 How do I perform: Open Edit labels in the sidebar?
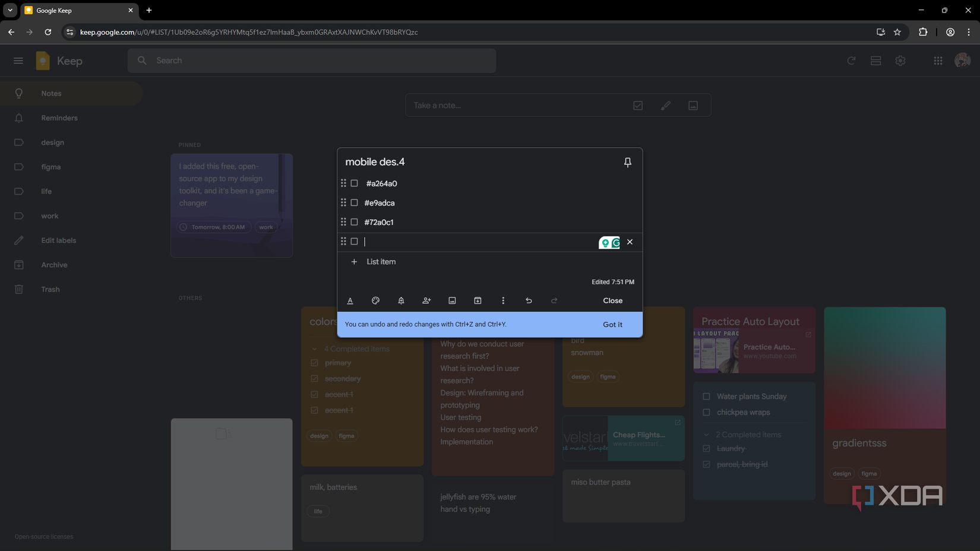coord(71,240)
